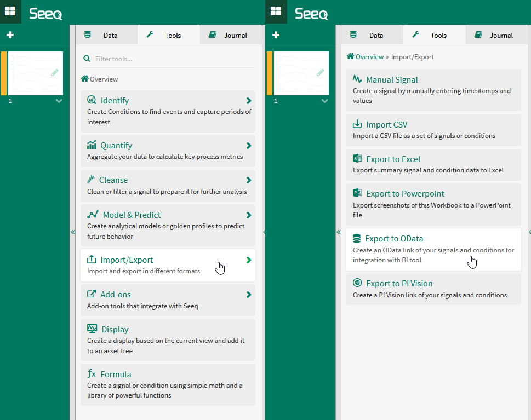
Task: Expand the Add-ons group chevron
Action: tap(249, 295)
